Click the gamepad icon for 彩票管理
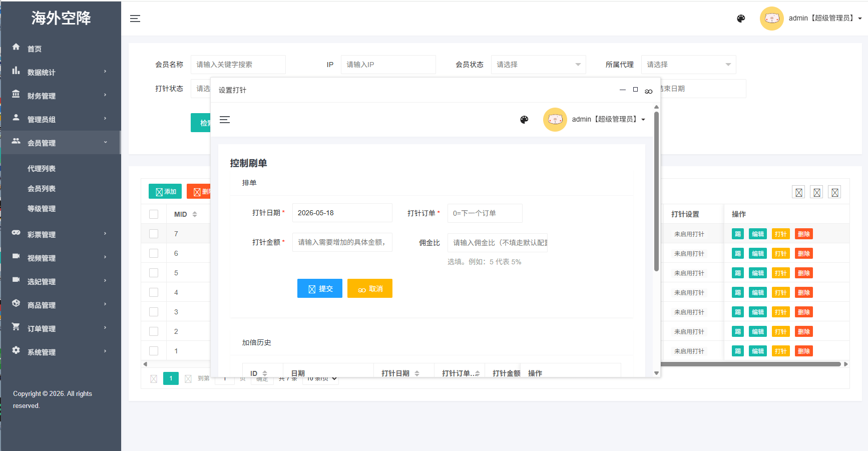The image size is (868, 451). [x=16, y=233]
